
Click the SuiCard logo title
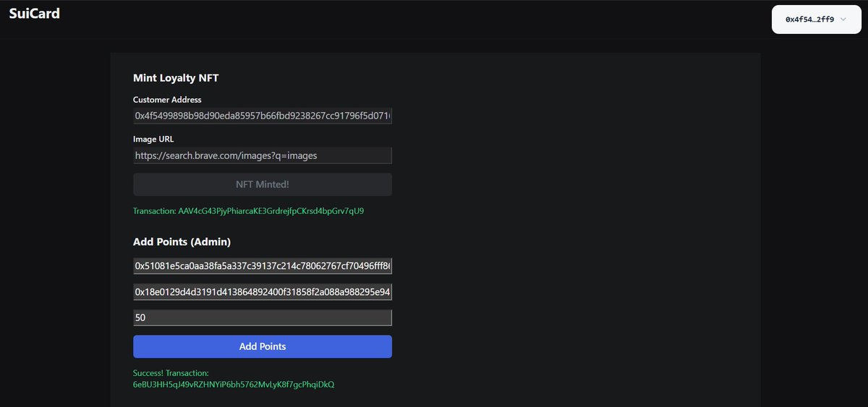34,13
